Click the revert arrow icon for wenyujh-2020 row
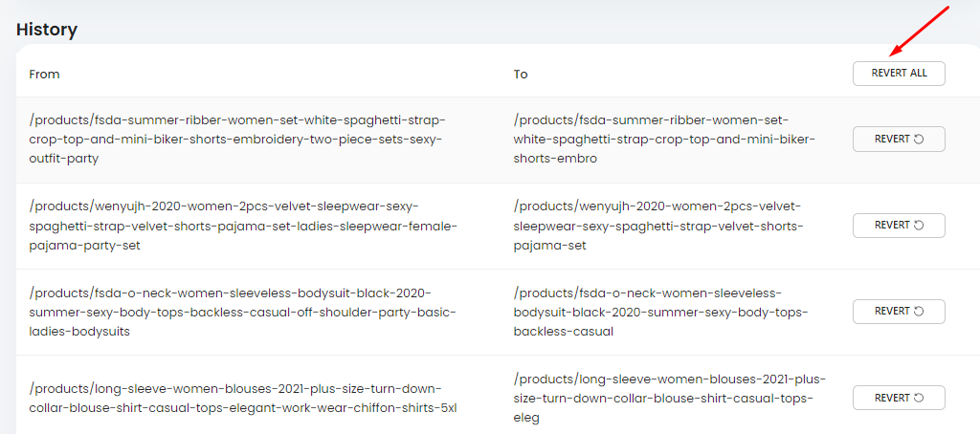 pos(919,226)
